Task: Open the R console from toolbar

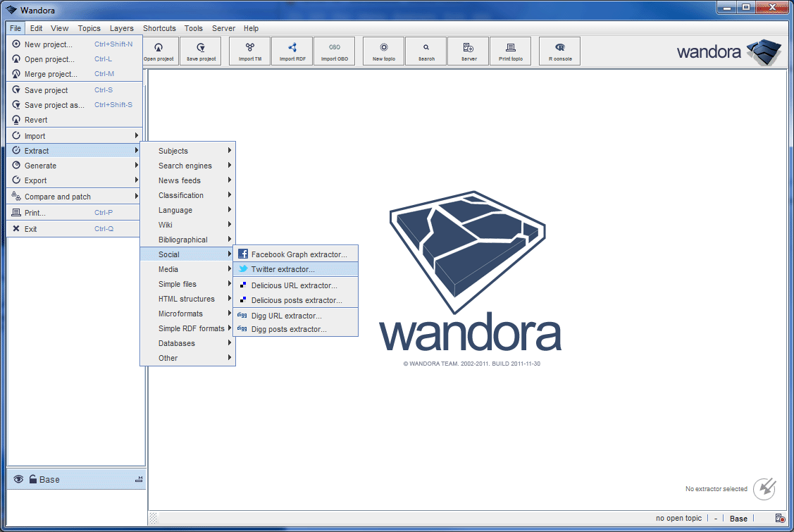Action: click(x=559, y=51)
